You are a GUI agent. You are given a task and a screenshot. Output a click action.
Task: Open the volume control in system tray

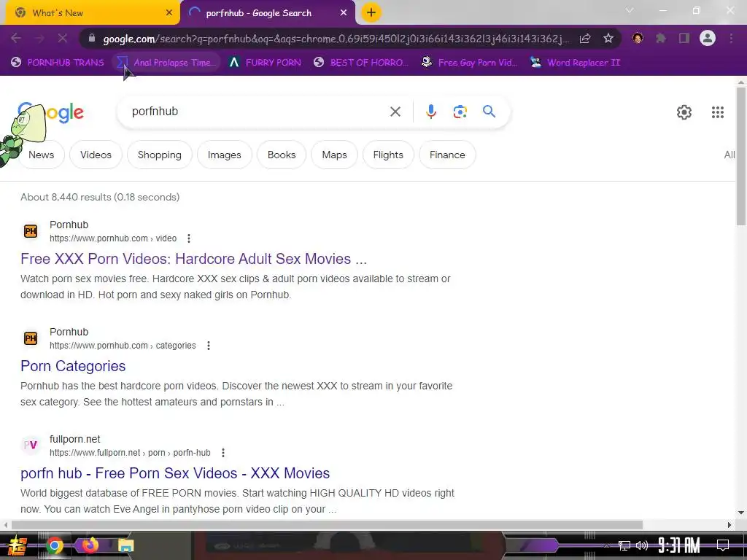click(x=642, y=545)
